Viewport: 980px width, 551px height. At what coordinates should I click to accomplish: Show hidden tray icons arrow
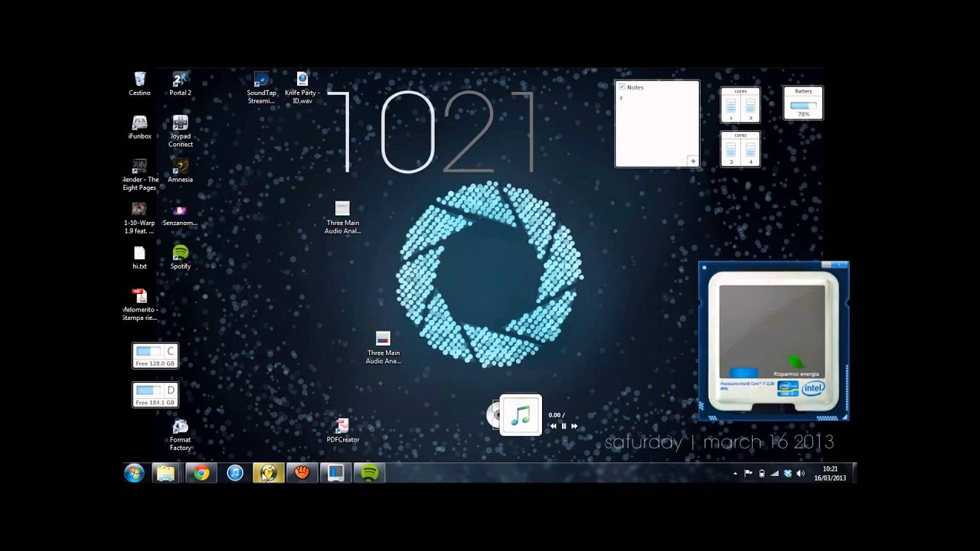point(735,474)
